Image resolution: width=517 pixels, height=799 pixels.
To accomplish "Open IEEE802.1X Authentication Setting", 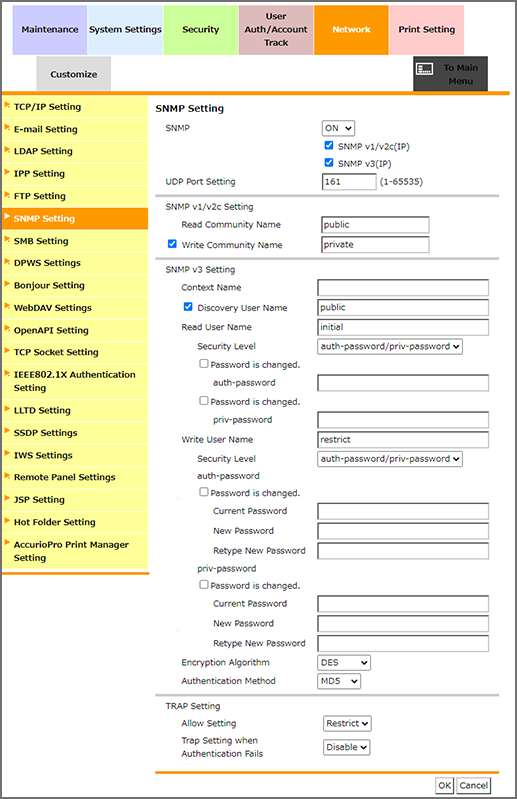I will pyautogui.click(x=75, y=381).
